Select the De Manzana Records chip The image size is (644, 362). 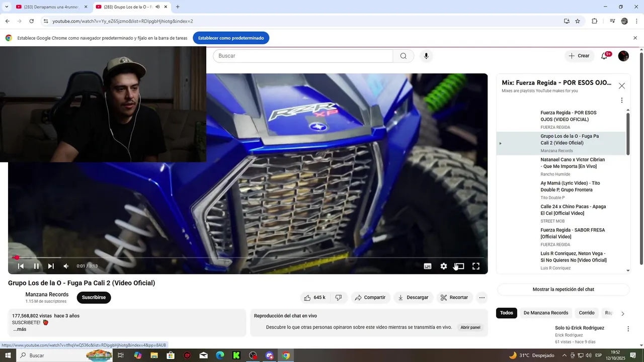546,313
